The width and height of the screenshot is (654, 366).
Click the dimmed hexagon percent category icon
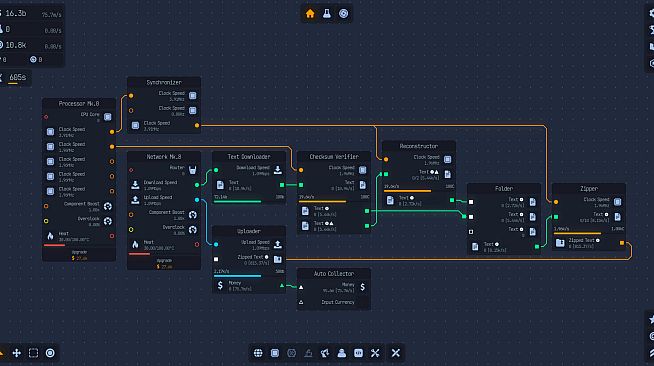pos(292,353)
